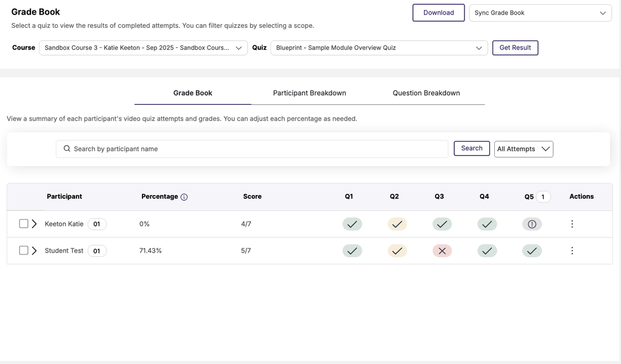Click the Download button

[x=438, y=13]
